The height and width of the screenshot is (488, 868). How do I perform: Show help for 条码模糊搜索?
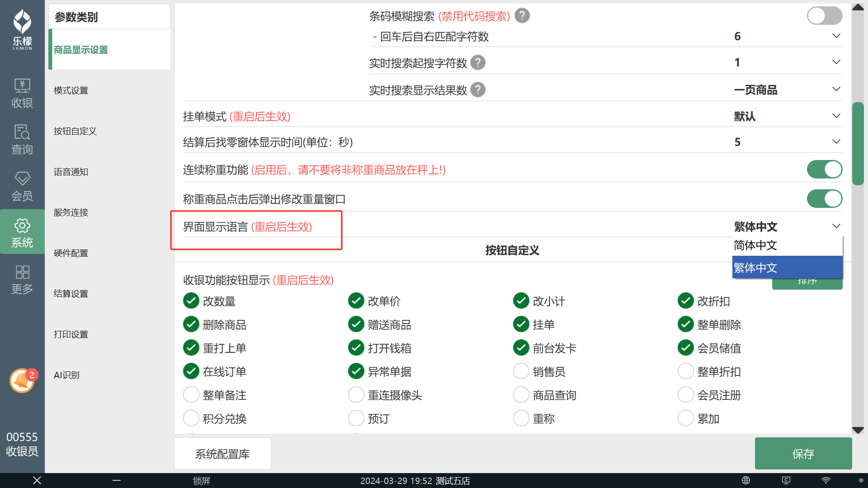tap(522, 16)
